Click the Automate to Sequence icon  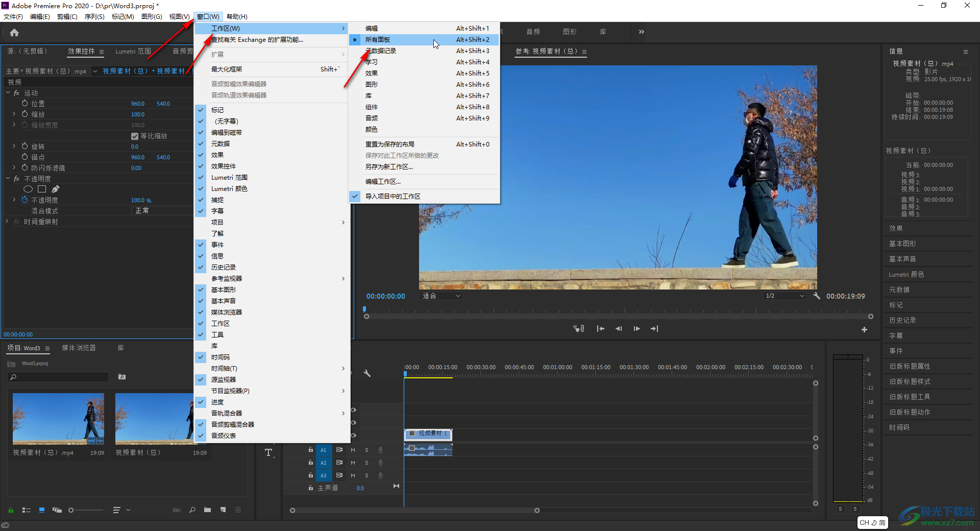177,510
